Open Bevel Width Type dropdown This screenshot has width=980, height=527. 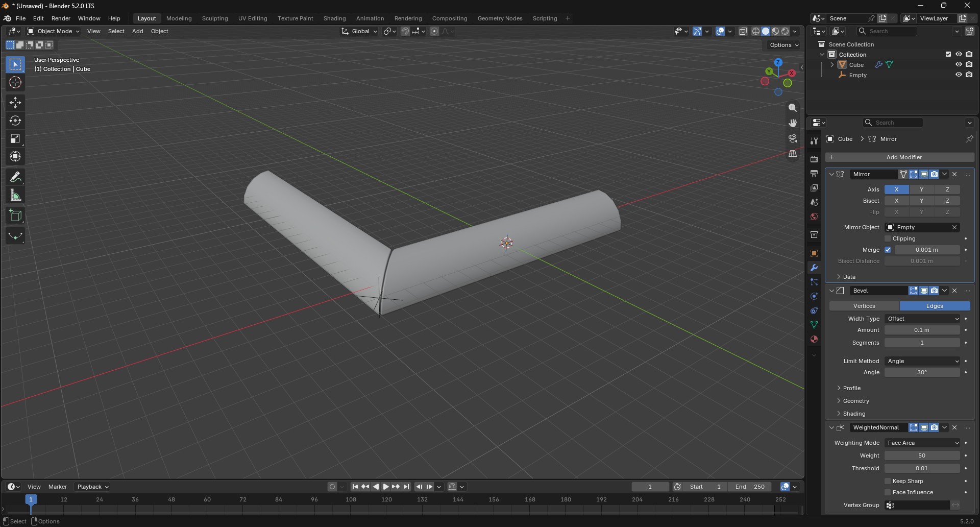coord(922,319)
